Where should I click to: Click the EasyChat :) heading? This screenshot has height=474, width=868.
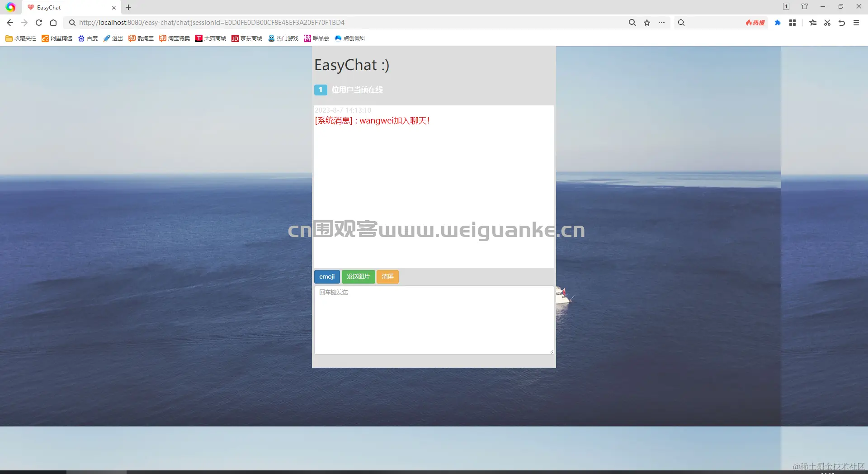pos(352,65)
